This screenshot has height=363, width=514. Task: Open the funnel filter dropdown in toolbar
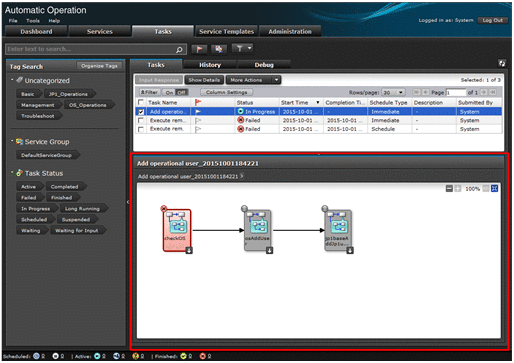(243, 49)
